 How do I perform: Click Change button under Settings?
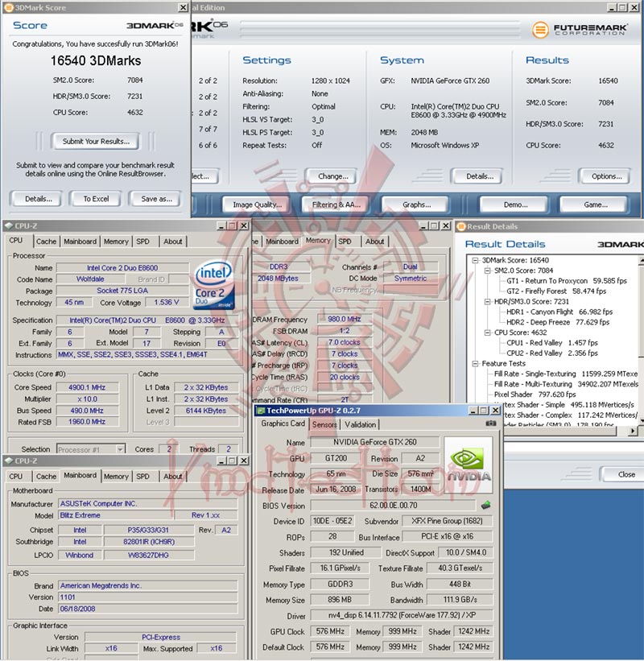332,176
